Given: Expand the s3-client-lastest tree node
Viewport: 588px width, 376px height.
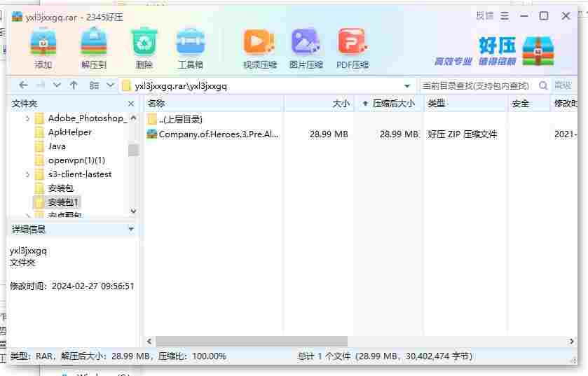Looking at the screenshot, I should pos(27,174).
